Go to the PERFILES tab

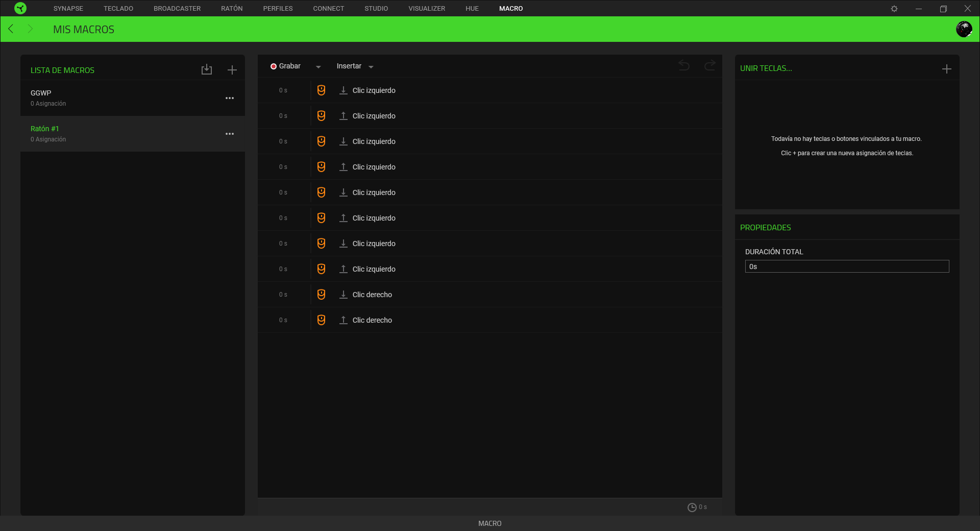tap(278, 9)
